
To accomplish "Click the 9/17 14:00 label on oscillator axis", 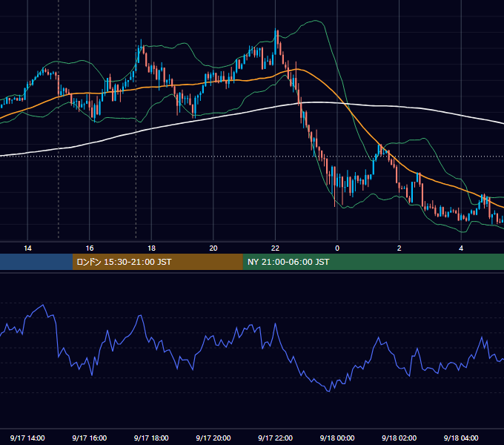I will [27, 438].
